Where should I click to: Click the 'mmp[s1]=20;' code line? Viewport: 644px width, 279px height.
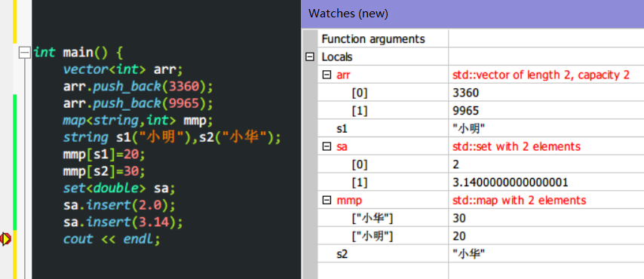(104, 155)
